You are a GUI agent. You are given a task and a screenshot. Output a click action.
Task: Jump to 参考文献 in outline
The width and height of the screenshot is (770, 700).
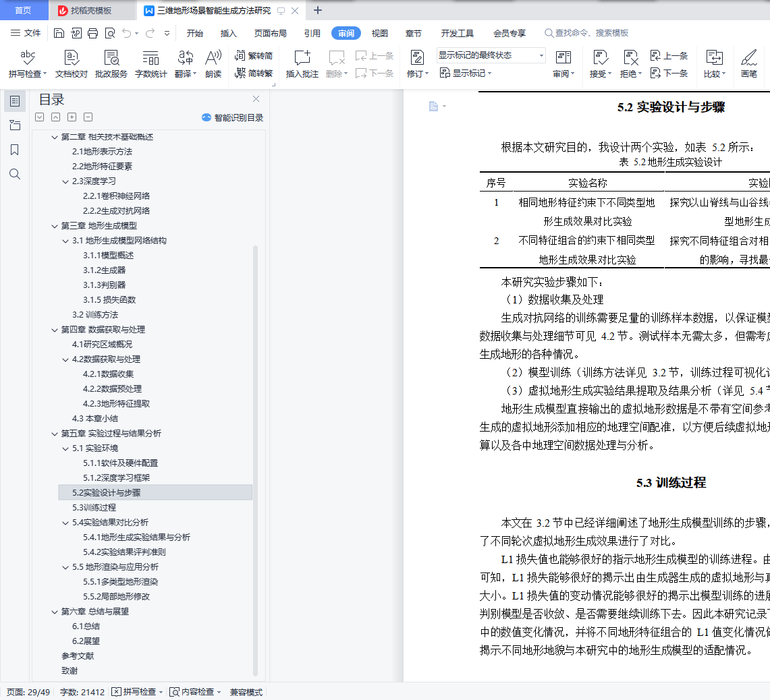coord(78,655)
